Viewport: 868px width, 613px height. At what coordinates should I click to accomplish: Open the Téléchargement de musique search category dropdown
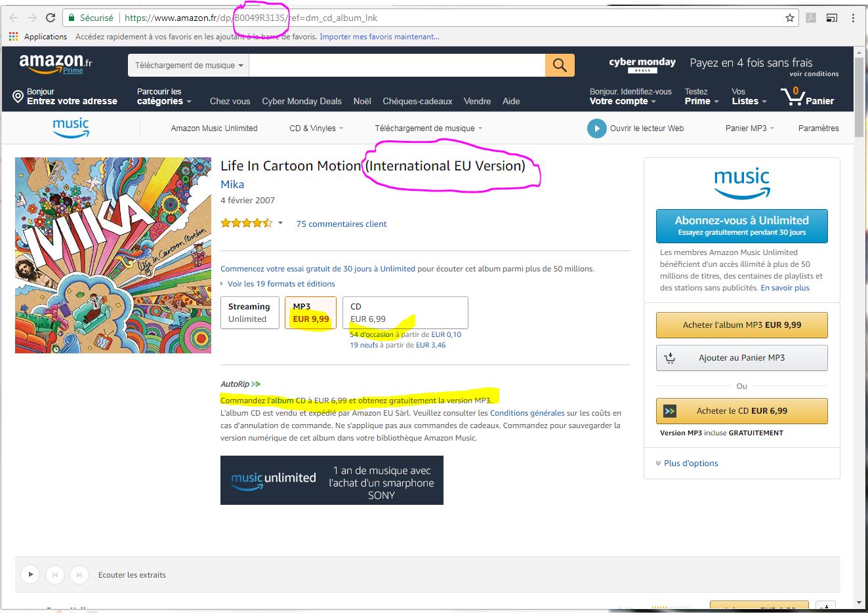pyautogui.click(x=189, y=66)
